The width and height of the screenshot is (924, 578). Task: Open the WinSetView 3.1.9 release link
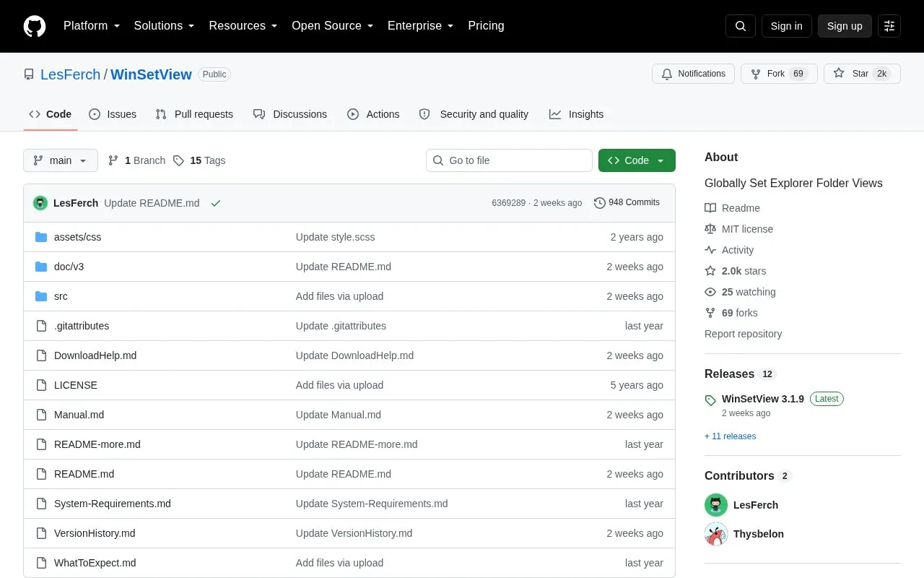[x=763, y=399]
